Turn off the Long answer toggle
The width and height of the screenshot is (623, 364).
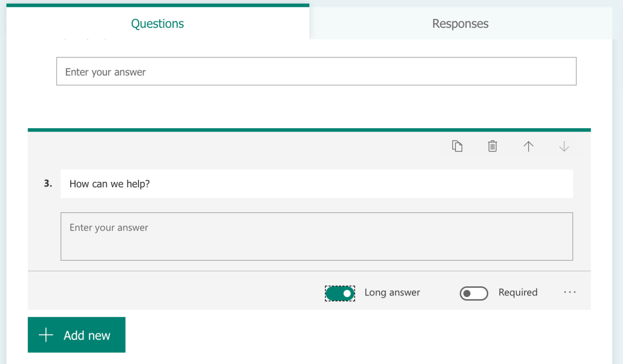[340, 293]
